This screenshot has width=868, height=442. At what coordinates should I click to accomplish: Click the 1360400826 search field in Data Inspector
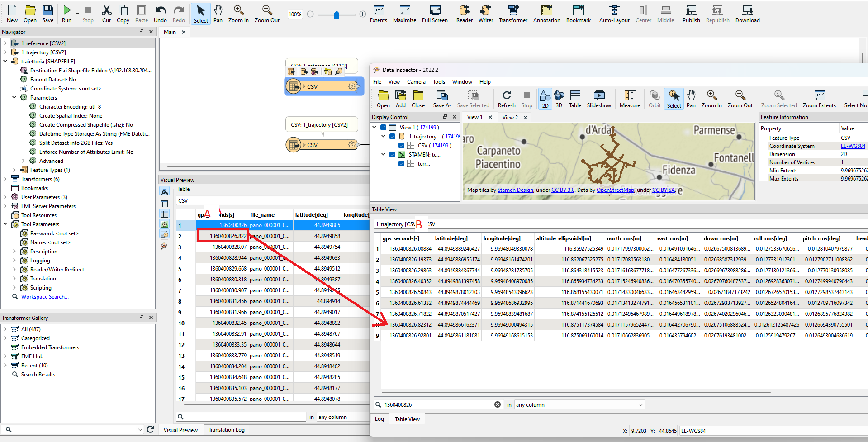pyautogui.click(x=438, y=405)
